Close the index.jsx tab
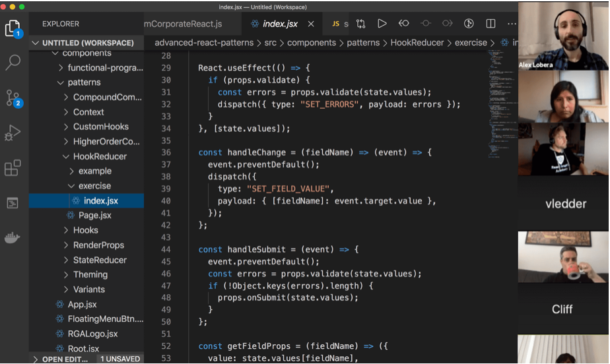The height and width of the screenshot is (364, 610). (310, 24)
